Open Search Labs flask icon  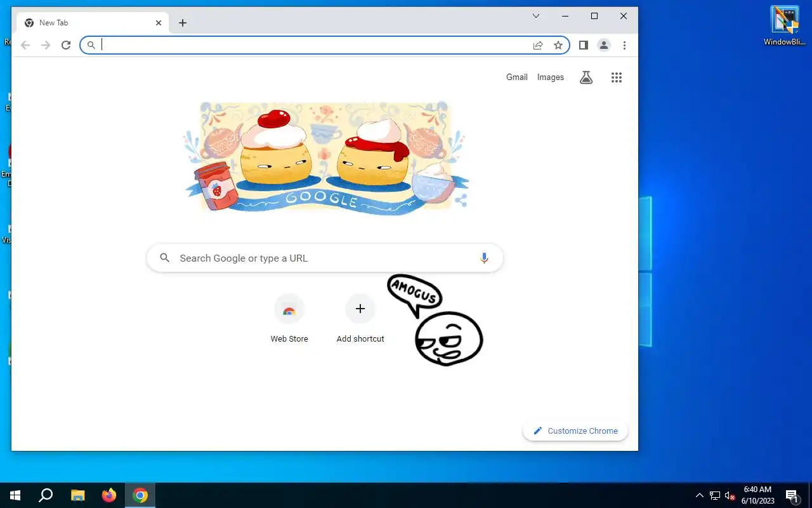tap(586, 77)
